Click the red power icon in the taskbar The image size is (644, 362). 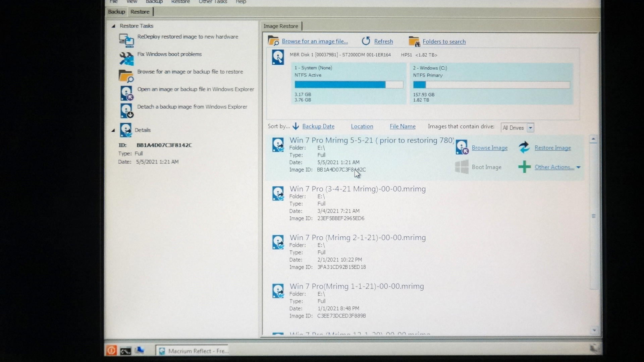point(111,350)
